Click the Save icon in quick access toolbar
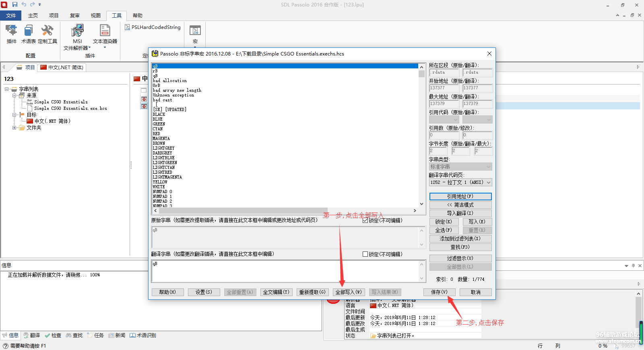This screenshot has width=644, height=350. (x=15, y=4)
